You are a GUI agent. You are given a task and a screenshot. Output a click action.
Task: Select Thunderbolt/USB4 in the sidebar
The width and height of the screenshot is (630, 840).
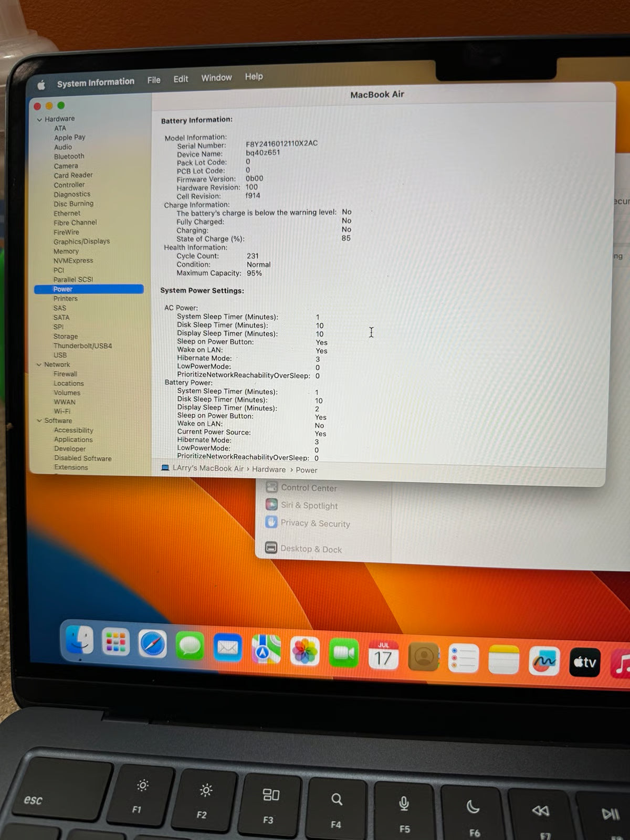point(82,346)
